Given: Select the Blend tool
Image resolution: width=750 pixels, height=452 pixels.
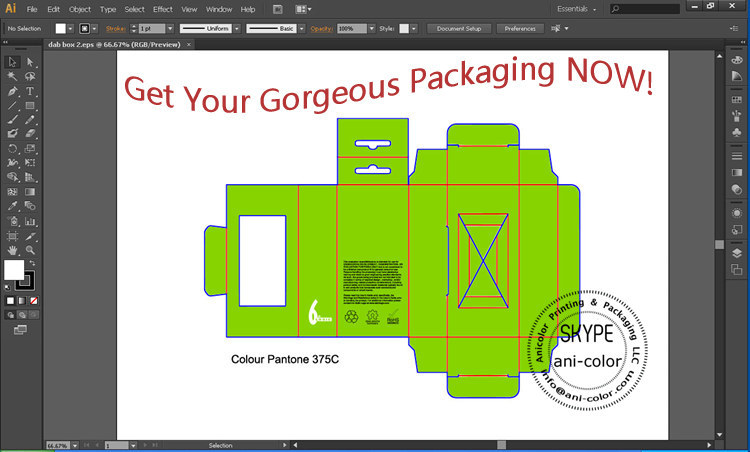Looking at the screenshot, I should pos(30,206).
